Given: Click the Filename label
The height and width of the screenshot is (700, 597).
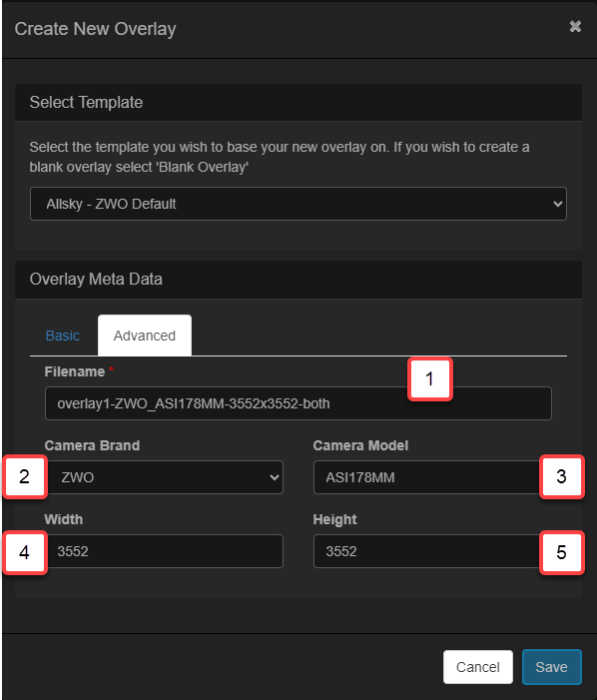Looking at the screenshot, I should click(x=75, y=371).
